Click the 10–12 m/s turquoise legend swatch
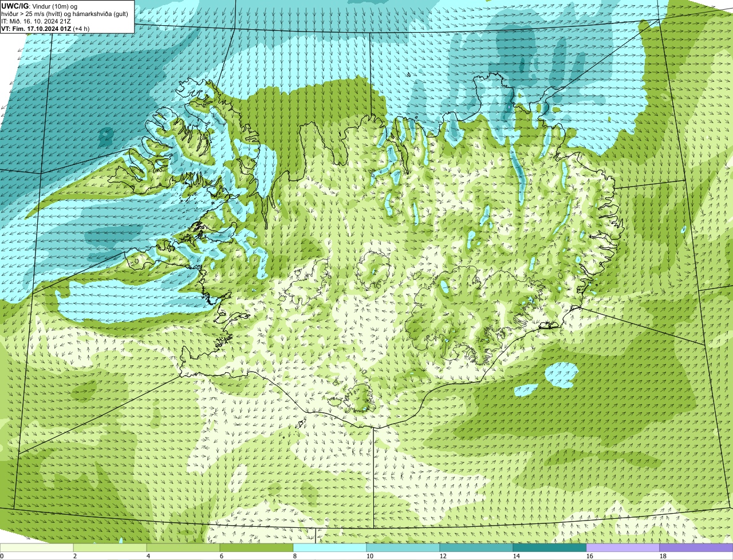This screenshot has width=733, height=560. tap(403, 547)
